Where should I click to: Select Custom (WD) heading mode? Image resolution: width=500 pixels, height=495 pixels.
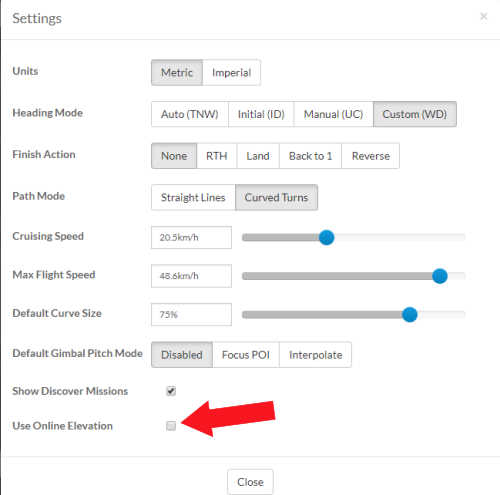tap(415, 114)
